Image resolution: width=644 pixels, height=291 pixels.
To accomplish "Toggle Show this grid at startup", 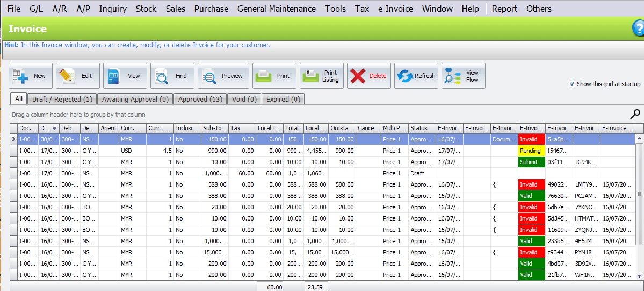I will tap(571, 84).
